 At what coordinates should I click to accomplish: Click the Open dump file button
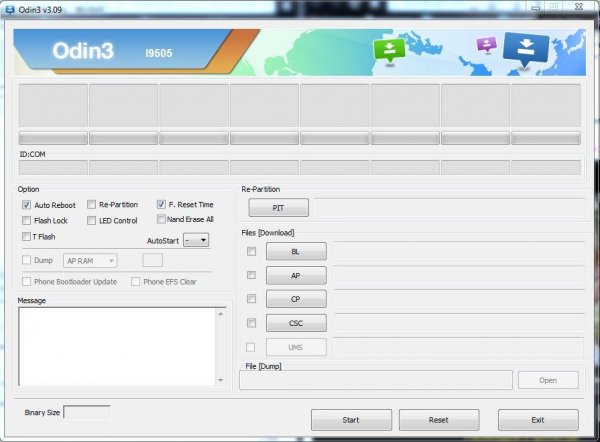point(548,380)
